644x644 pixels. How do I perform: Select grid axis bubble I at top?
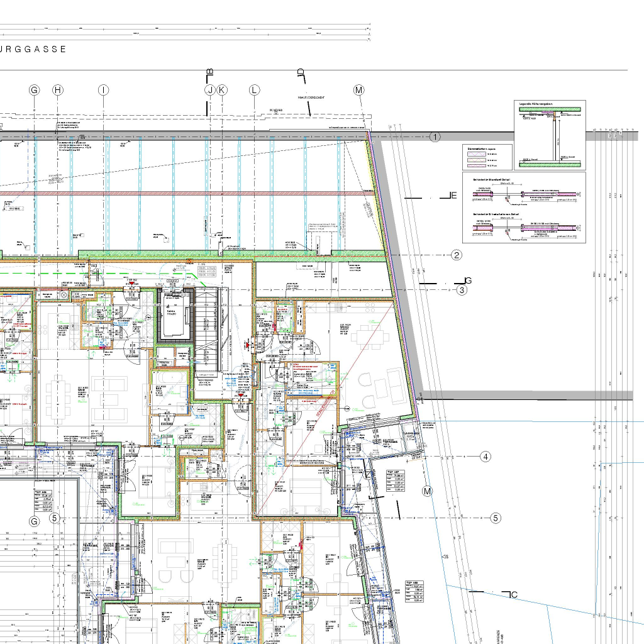(103, 90)
